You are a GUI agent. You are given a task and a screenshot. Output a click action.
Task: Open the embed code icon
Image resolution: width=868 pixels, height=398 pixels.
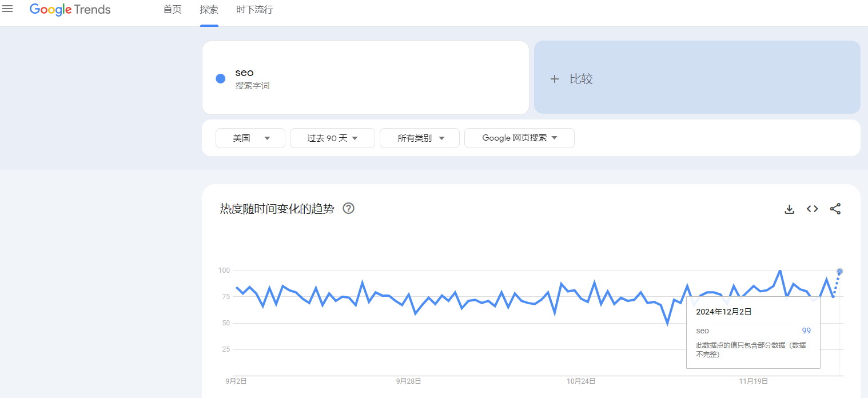click(x=813, y=209)
